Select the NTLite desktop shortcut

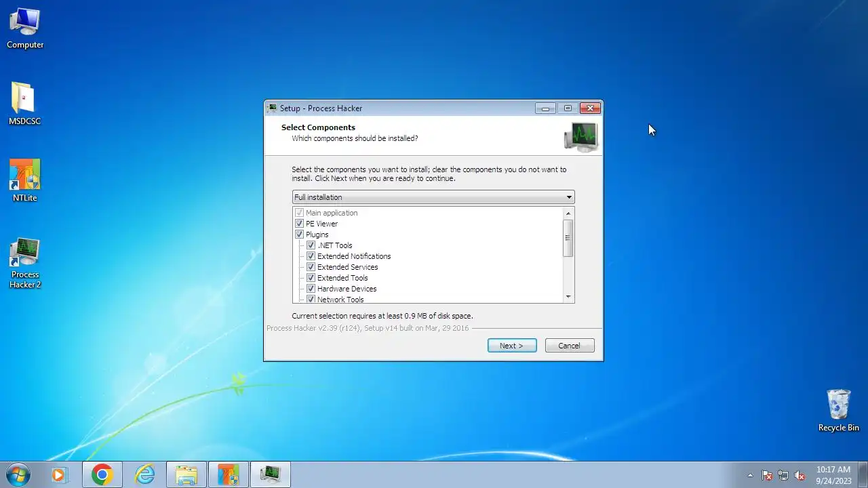click(x=24, y=181)
